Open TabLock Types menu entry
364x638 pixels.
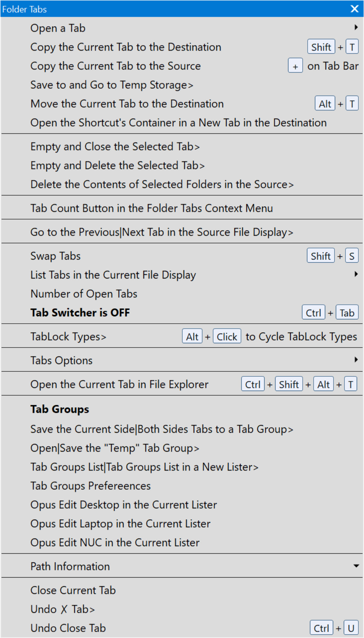click(x=68, y=337)
